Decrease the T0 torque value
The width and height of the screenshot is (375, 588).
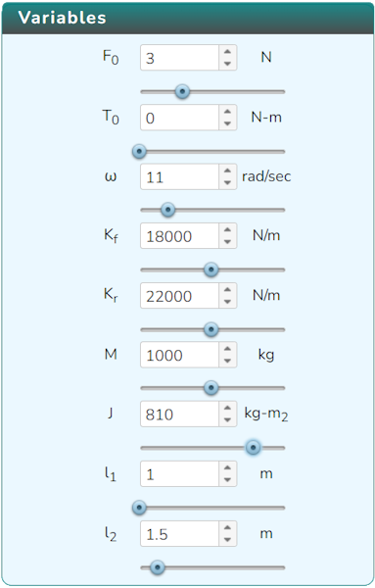point(227,123)
